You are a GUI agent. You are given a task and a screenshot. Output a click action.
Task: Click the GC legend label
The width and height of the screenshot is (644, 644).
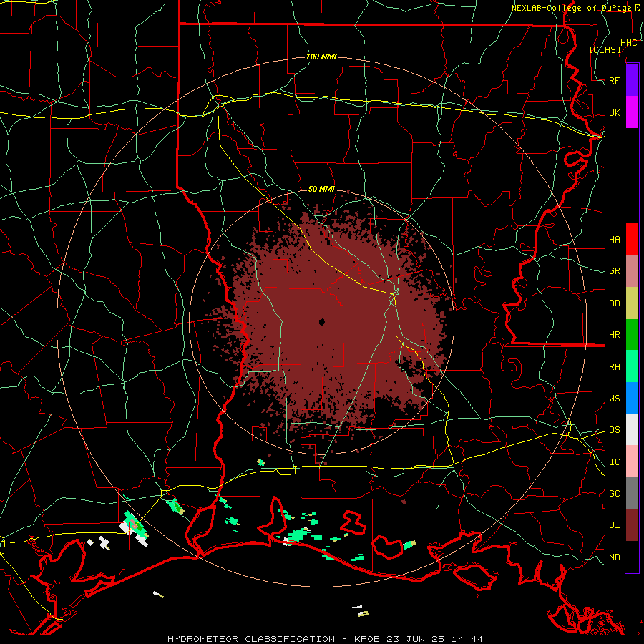614,494
